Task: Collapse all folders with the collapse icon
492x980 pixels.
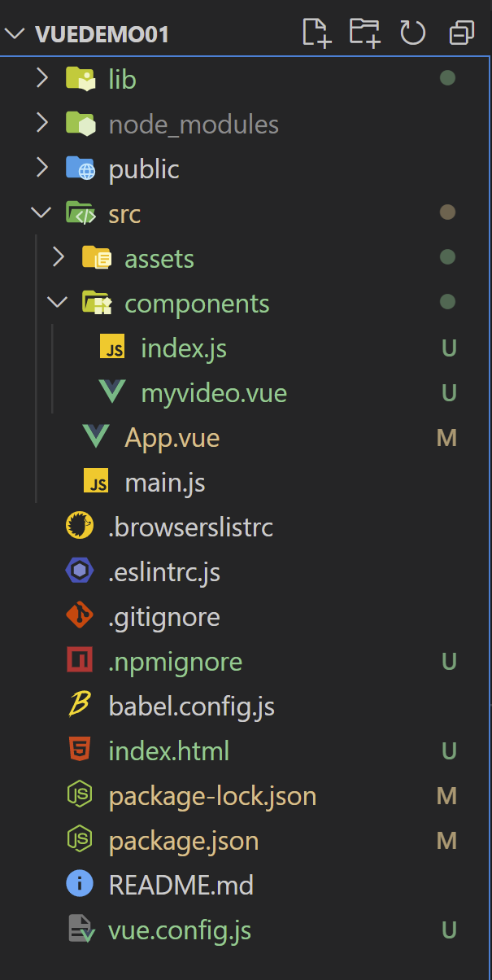Action: tap(461, 33)
